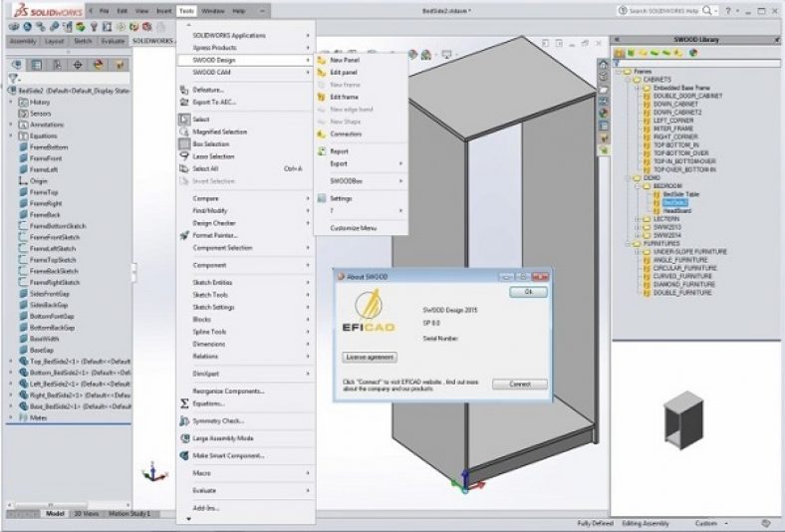The width and height of the screenshot is (785, 532).
Task: Click Select All in Tools menu
Action: coord(205,169)
